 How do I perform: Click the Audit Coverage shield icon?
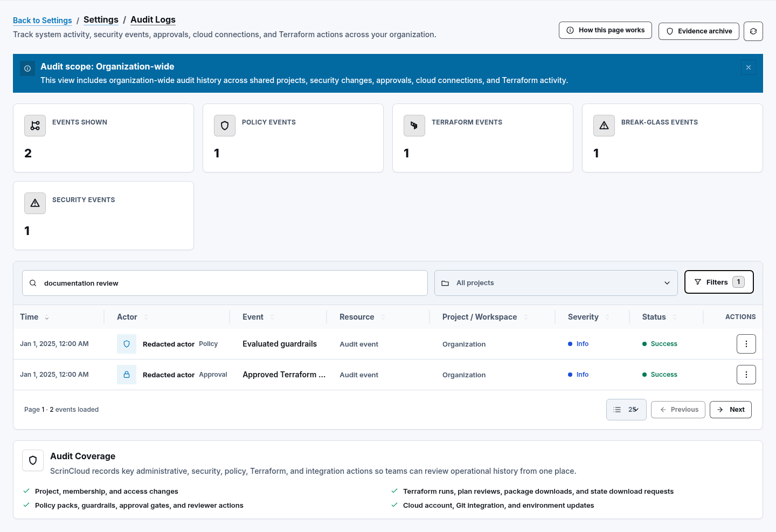tap(33, 460)
